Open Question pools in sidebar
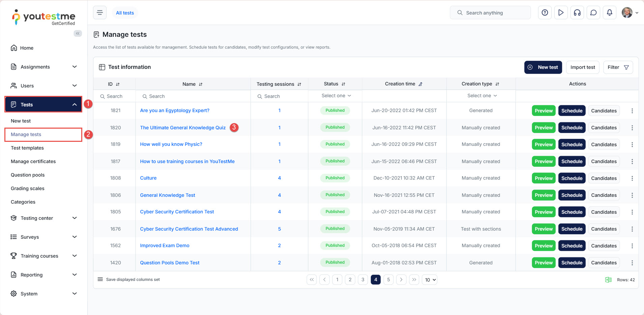The image size is (644, 315). (x=28, y=175)
